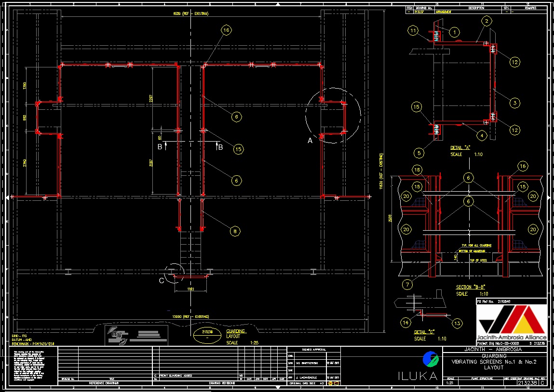The height and width of the screenshot is (392, 554).
Task: Pick item balloon 3 in Detail A
Action: [514, 102]
